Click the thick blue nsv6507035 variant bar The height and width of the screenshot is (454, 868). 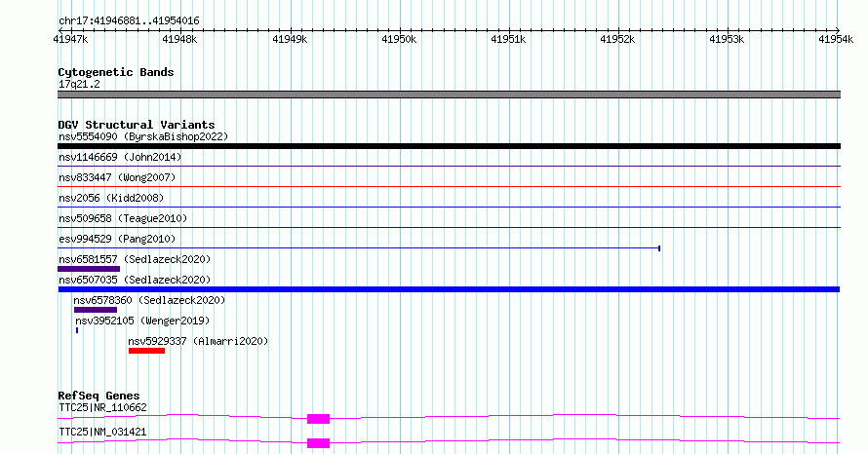click(449, 289)
